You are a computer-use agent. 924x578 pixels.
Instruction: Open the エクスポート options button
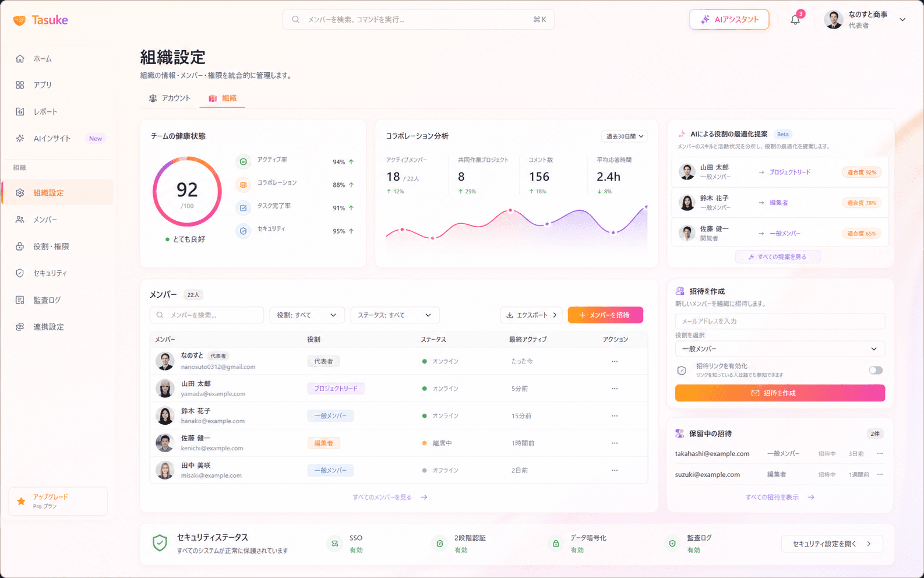(531, 315)
